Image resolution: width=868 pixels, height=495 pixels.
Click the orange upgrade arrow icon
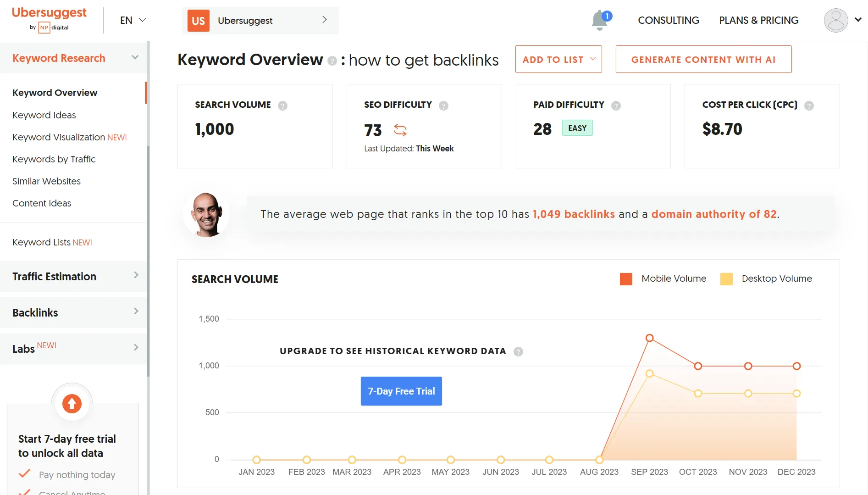coord(72,404)
